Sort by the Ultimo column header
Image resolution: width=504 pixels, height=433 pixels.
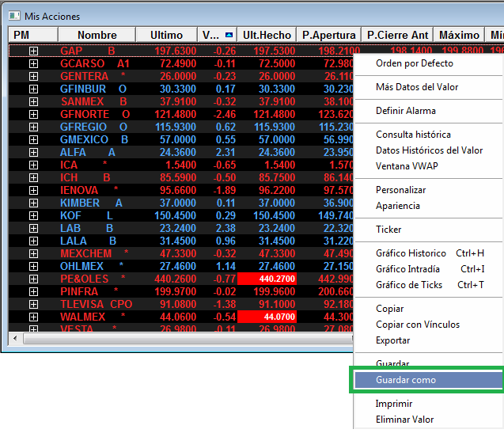click(x=166, y=35)
